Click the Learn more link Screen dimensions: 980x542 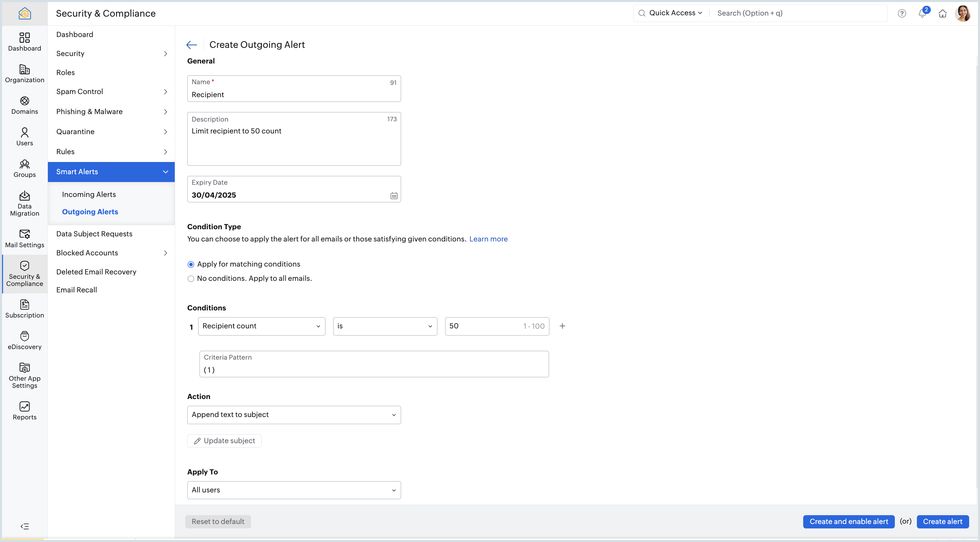click(x=488, y=239)
